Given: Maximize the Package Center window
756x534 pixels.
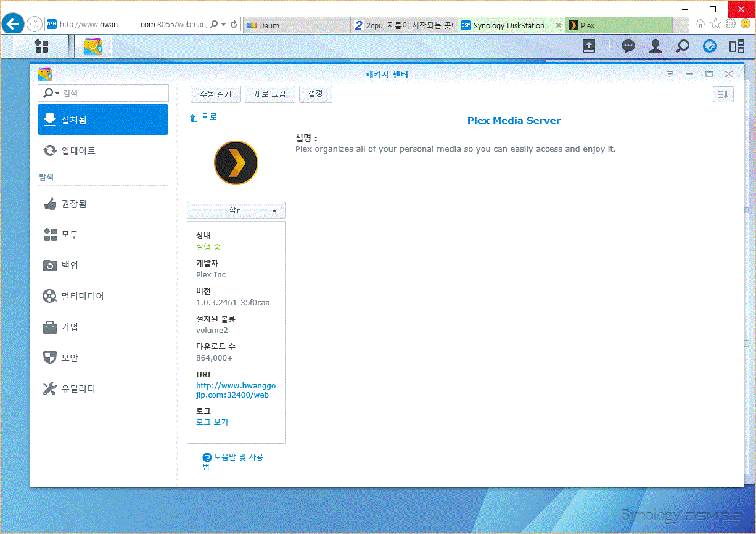Looking at the screenshot, I should tap(709, 74).
